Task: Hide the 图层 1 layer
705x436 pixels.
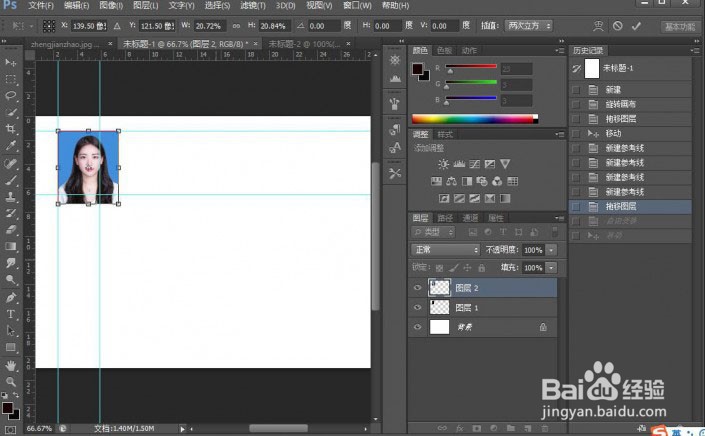Action: (x=417, y=307)
